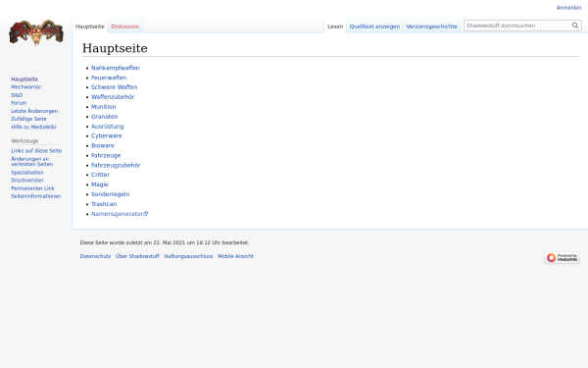Open Mechwarrior in the sidebar
588x368 pixels.
point(26,86)
